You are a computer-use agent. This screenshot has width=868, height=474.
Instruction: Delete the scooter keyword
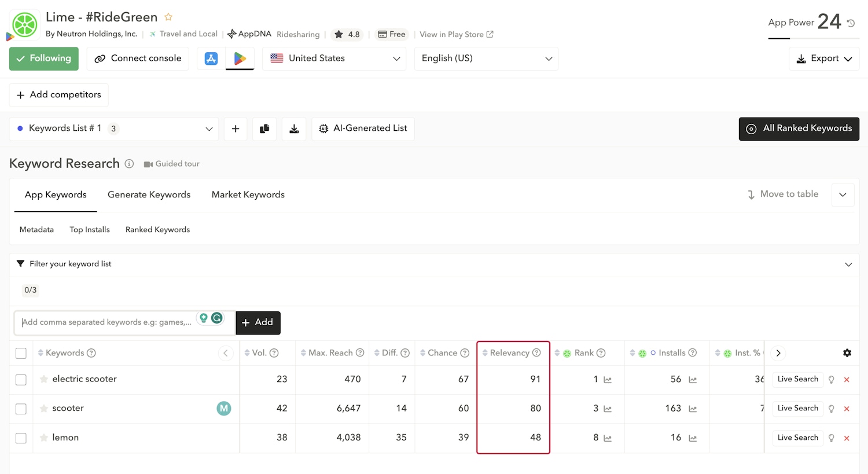(847, 409)
